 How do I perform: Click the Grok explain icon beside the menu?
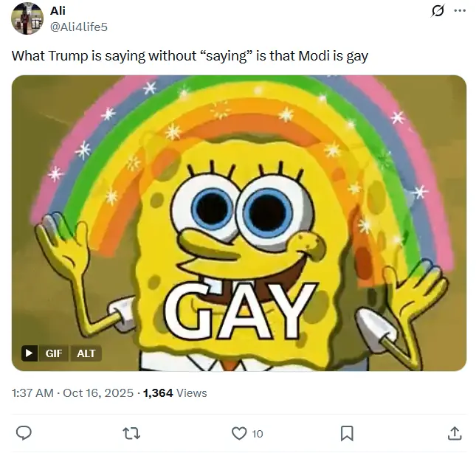(438, 11)
